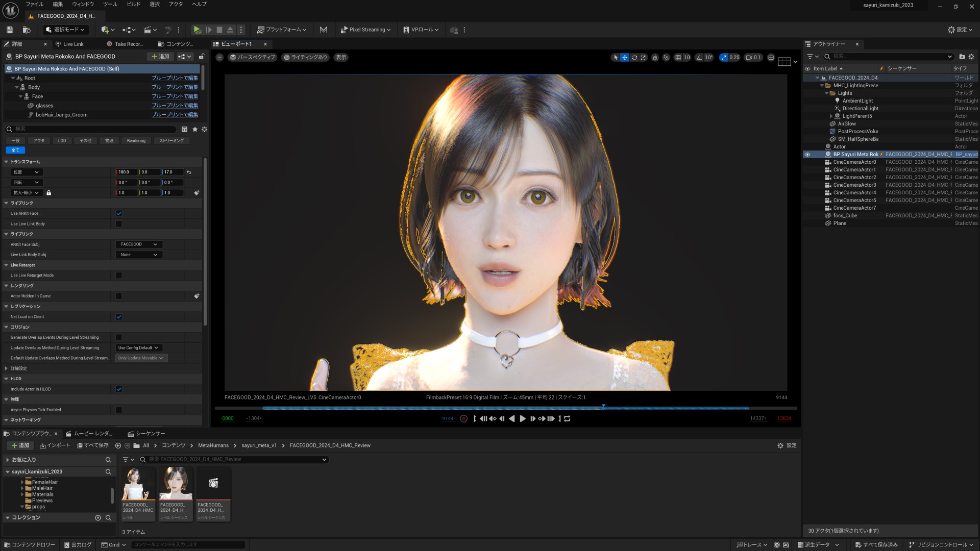Open the ウィンドウ menu
Screen dimensions: 980x551
(83, 4)
